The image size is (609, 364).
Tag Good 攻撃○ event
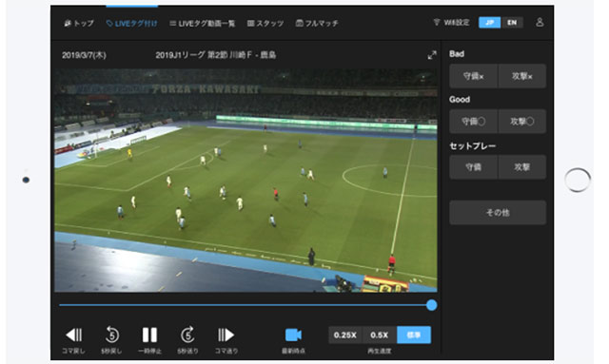click(522, 122)
